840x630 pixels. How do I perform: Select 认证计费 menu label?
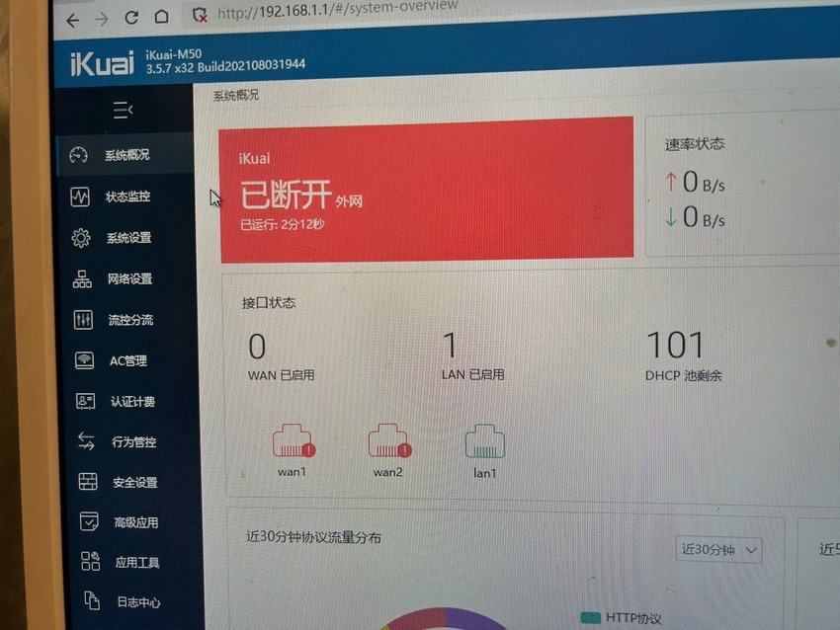pos(133,402)
